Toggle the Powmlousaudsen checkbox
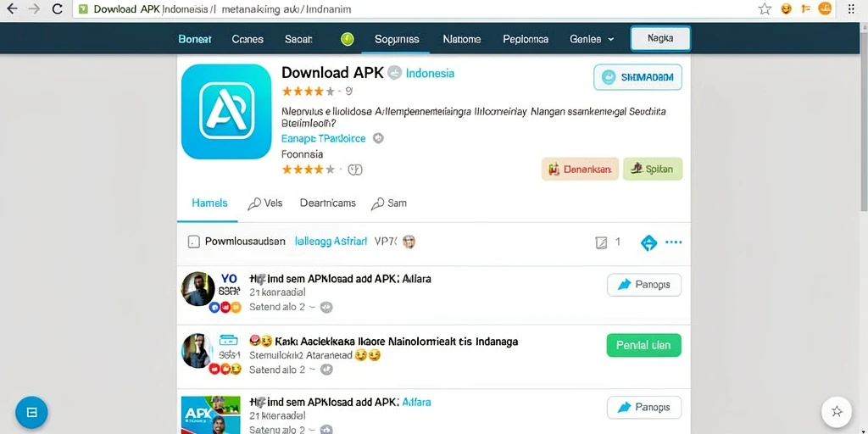The image size is (868, 434). 194,242
